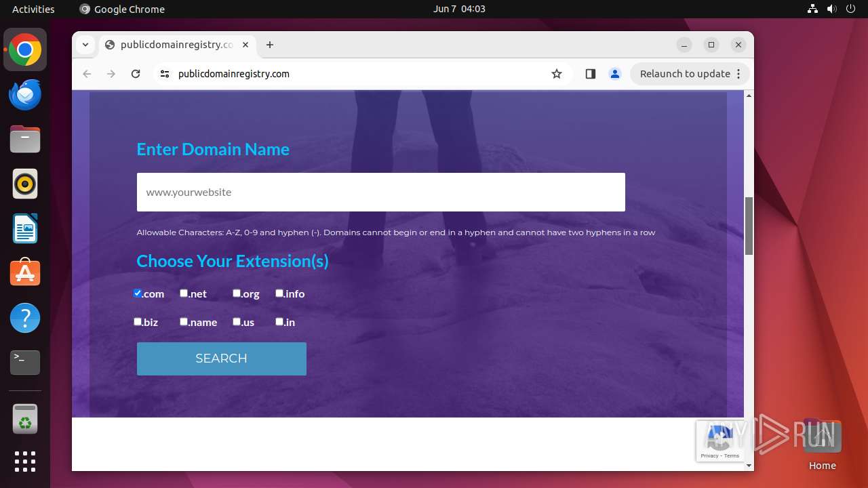Click the scrollbar down arrow
868x488 pixels.
749,466
